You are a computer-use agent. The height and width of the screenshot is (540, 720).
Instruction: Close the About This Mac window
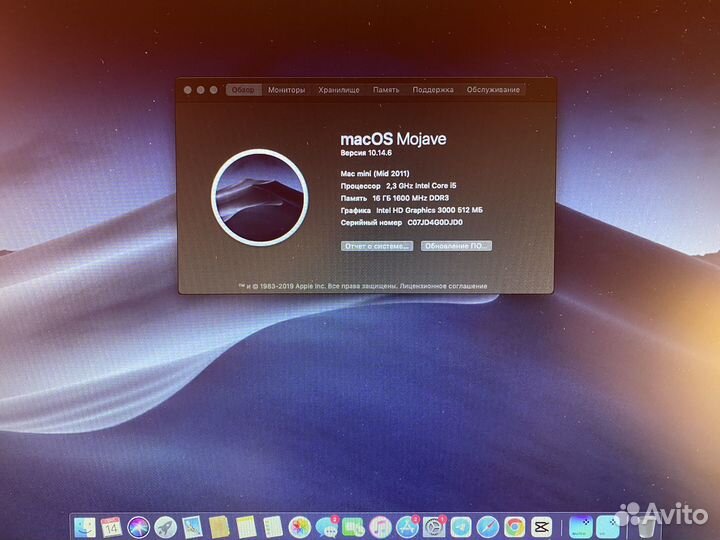click(x=188, y=90)
